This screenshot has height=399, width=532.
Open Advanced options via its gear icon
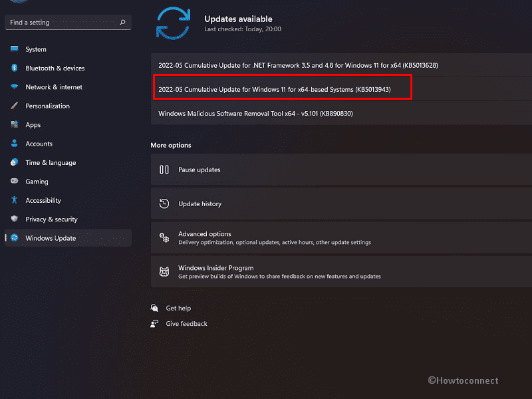pos(164,237)
